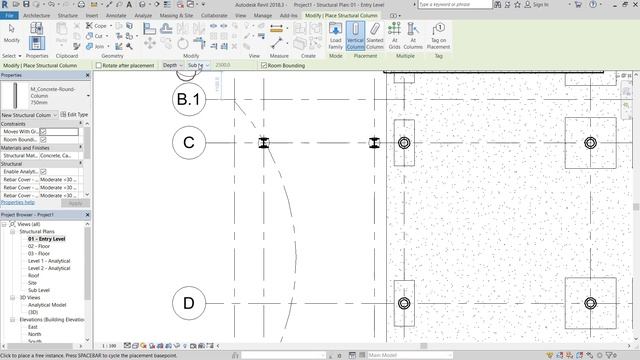The height and width of the screenshot is (360, 640).
Task: Click the filter icon in status bar
Action: pos(610,356)
